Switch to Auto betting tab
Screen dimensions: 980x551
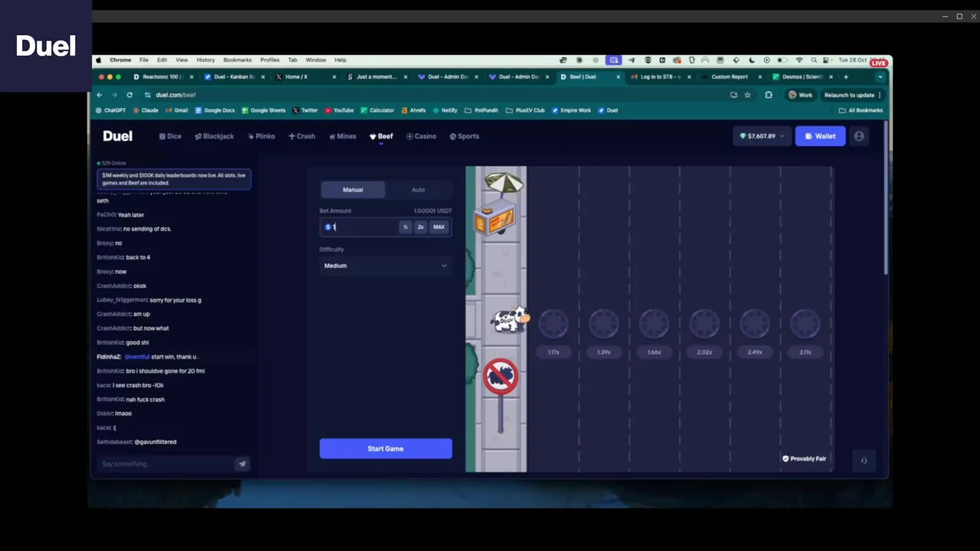(x=418, y=190)
